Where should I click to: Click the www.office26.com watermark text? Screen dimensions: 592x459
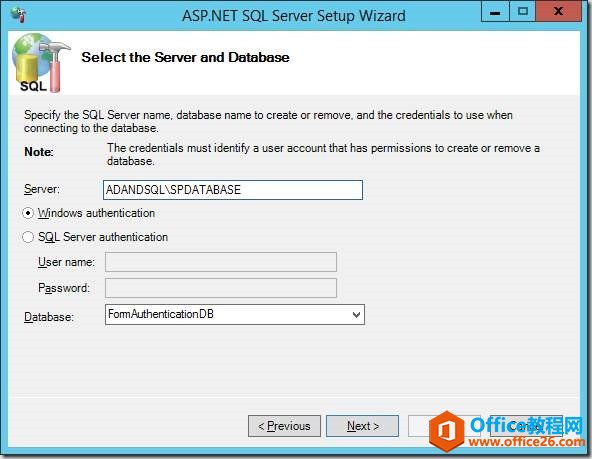pos(527,442)
